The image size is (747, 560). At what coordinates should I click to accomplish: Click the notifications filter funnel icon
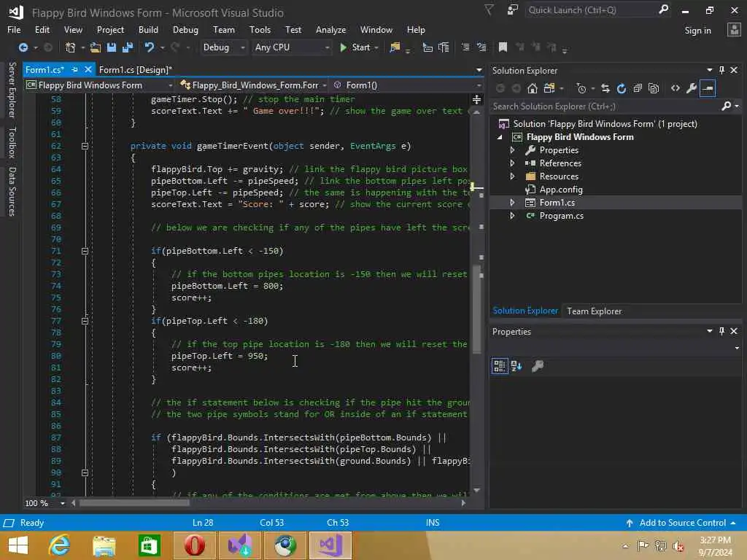[x=489, y=10]
